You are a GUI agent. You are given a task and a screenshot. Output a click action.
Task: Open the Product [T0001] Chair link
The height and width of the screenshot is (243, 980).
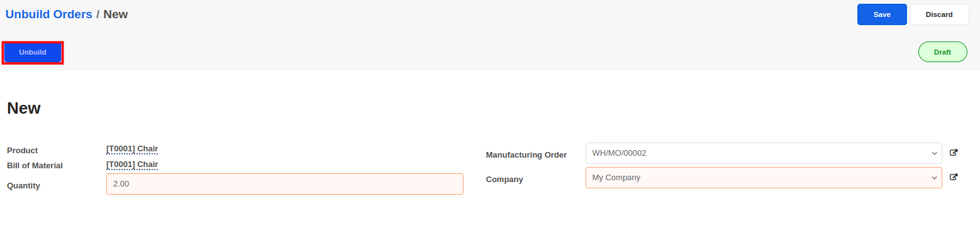(x=132, y=149)
